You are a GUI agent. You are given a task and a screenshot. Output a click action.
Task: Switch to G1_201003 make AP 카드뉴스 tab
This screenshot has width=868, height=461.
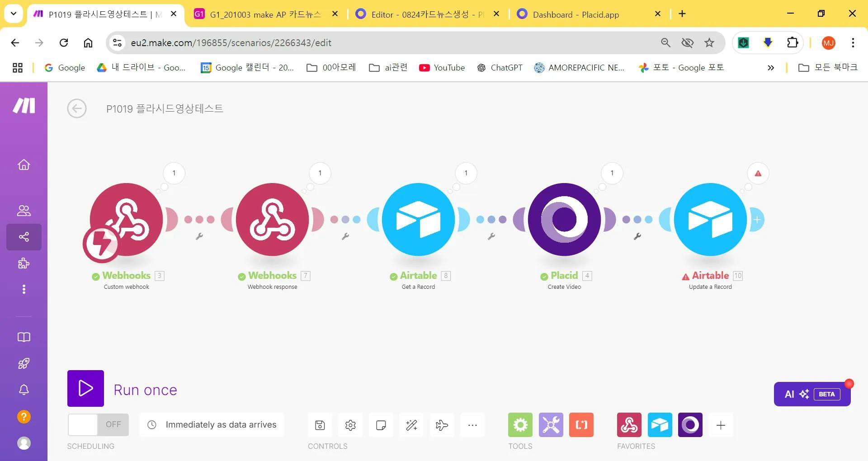click(x=266, y=14)
